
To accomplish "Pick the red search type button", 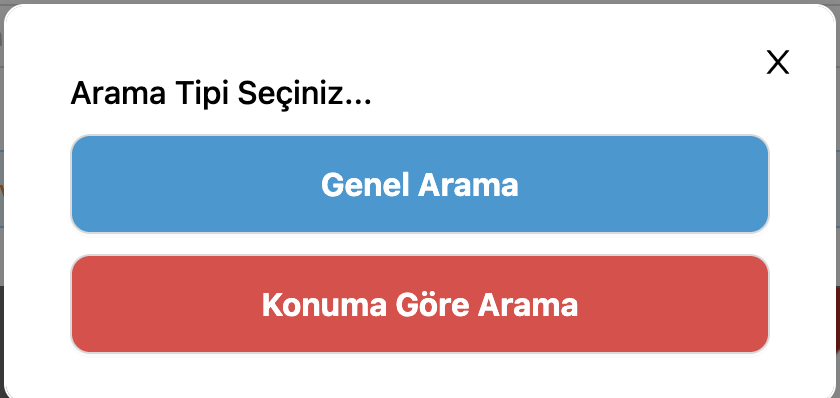I will tap(420, 304).
